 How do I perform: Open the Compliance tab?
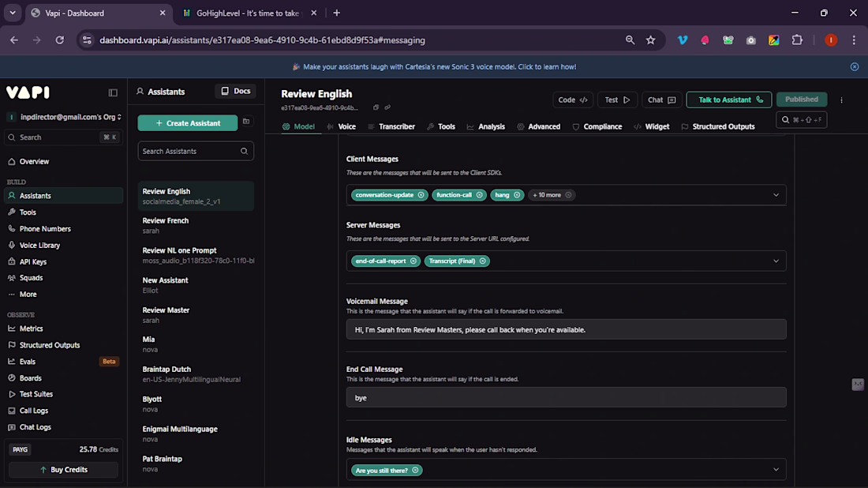(x=597, y=127)
